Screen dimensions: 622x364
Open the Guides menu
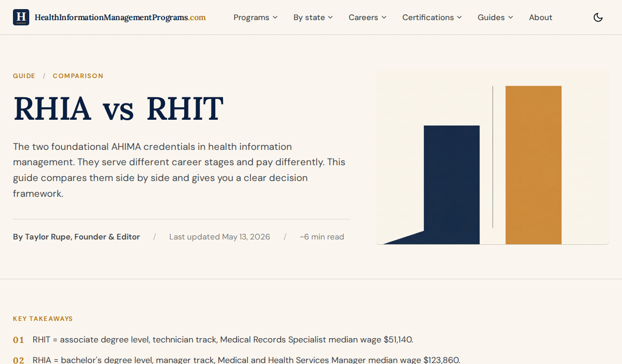click(x=495, y=17)
